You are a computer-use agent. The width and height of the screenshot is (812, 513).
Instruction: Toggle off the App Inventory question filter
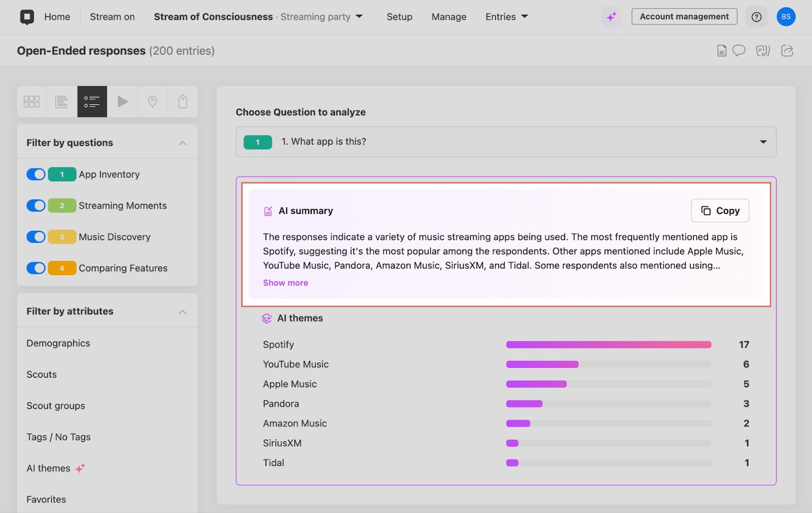tap(36, 175)
